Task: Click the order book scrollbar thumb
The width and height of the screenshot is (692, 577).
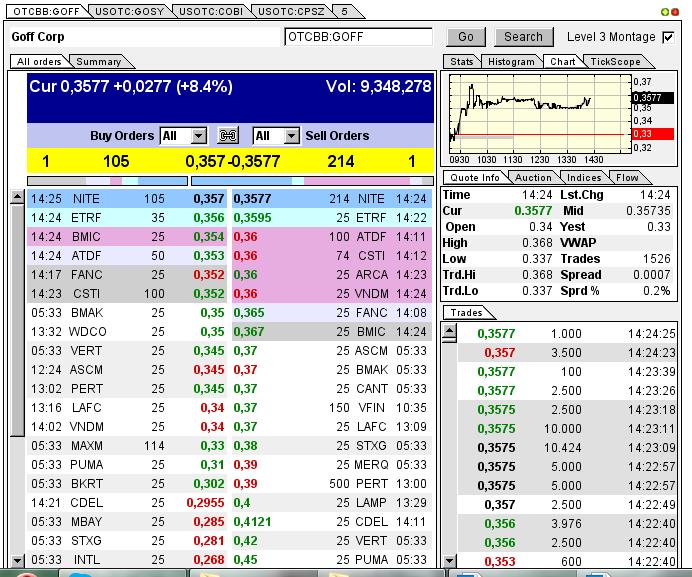Action: [x=17, y=320]
